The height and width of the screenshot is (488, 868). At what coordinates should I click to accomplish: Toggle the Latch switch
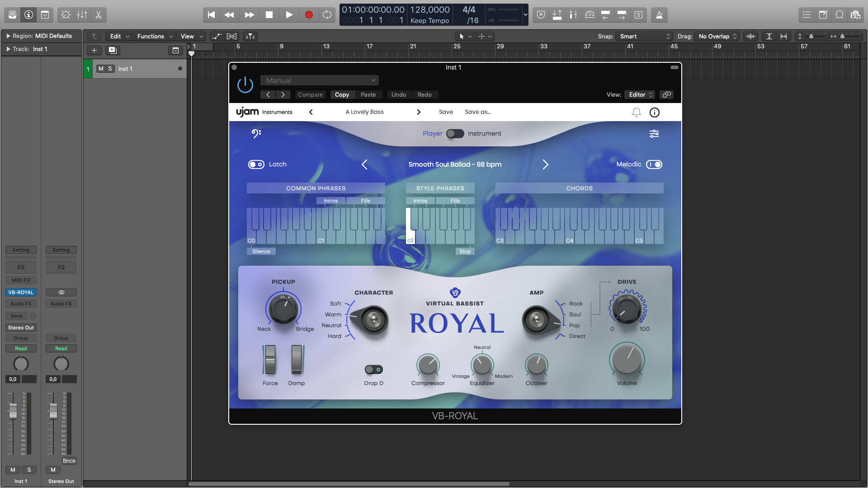coord(256,164)
